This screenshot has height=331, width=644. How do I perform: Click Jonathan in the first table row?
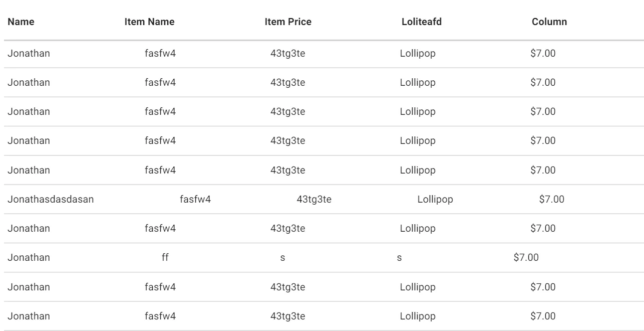[x=29, y=52]
